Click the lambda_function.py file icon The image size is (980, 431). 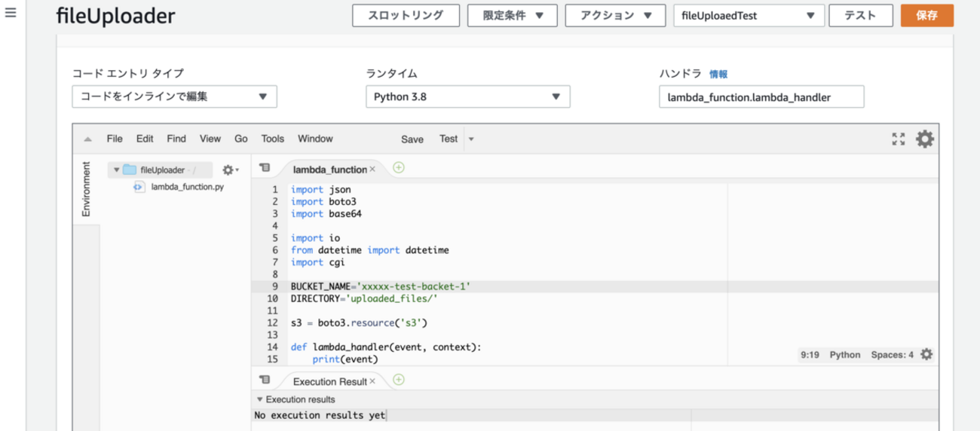click(x=139, y=186)
